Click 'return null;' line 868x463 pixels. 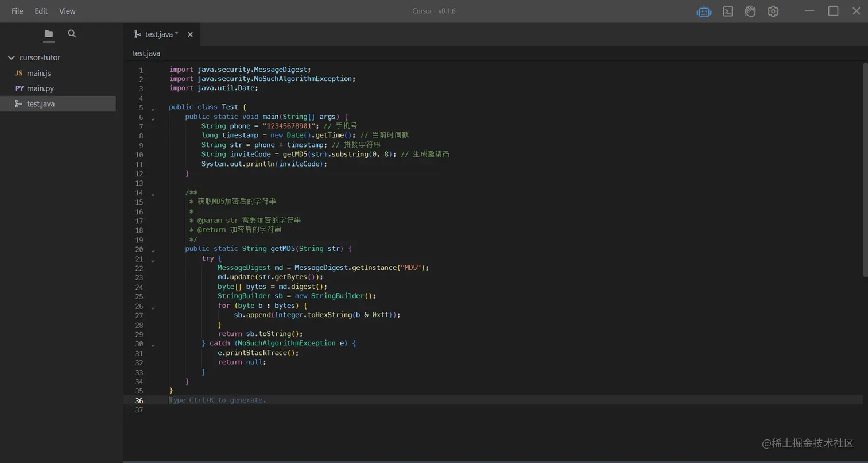point(242,362)
